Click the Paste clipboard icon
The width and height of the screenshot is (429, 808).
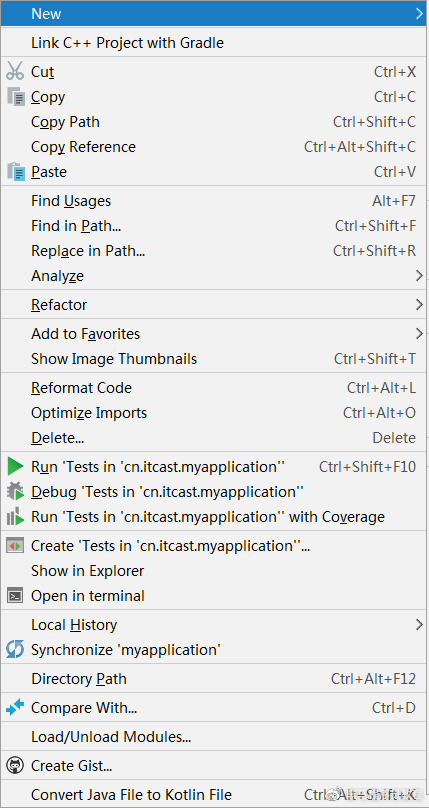[x=15, y=172]
